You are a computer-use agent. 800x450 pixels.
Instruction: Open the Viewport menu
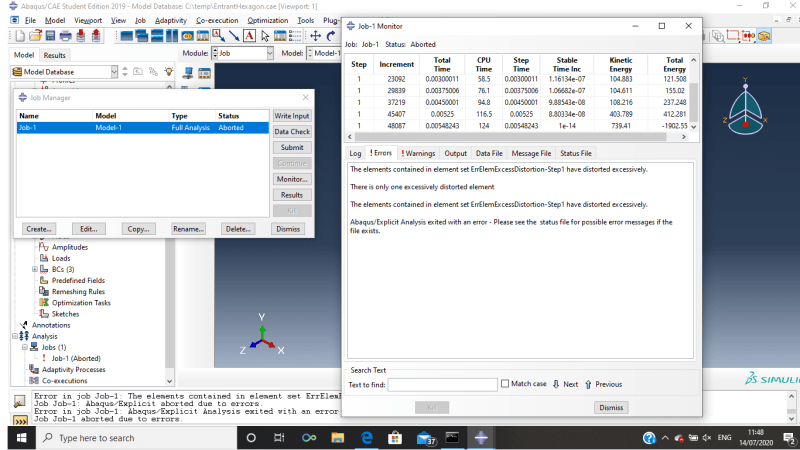click(x=88, y=20)
